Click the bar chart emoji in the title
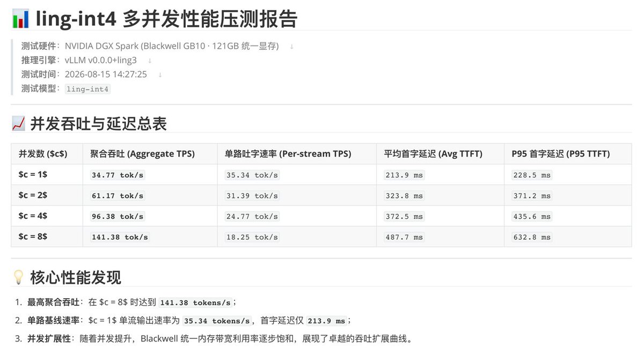 click(20, 19)
